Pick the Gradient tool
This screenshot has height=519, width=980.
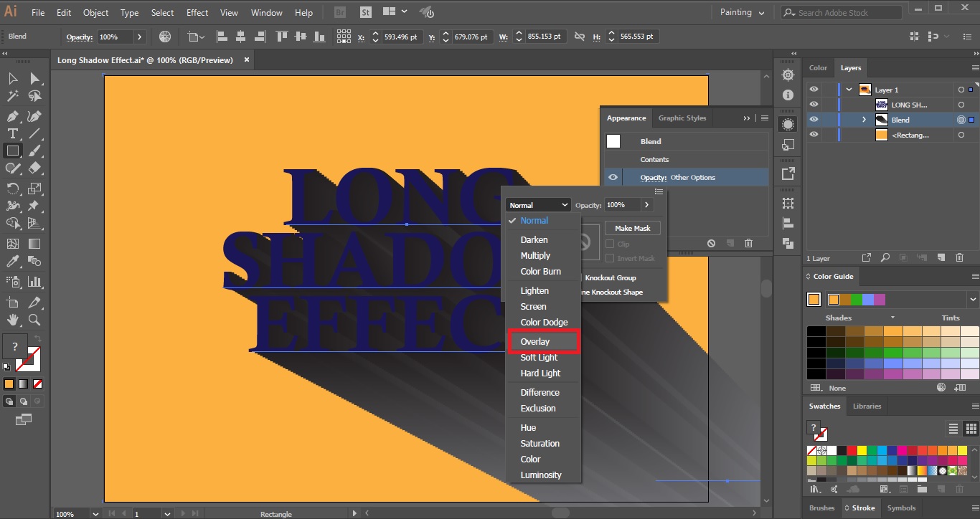(34, 244)
